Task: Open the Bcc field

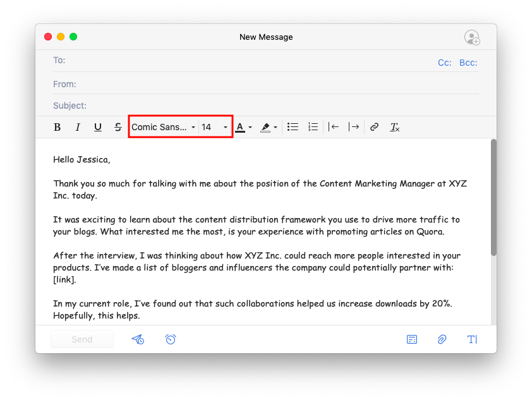Action: point(468,63)
